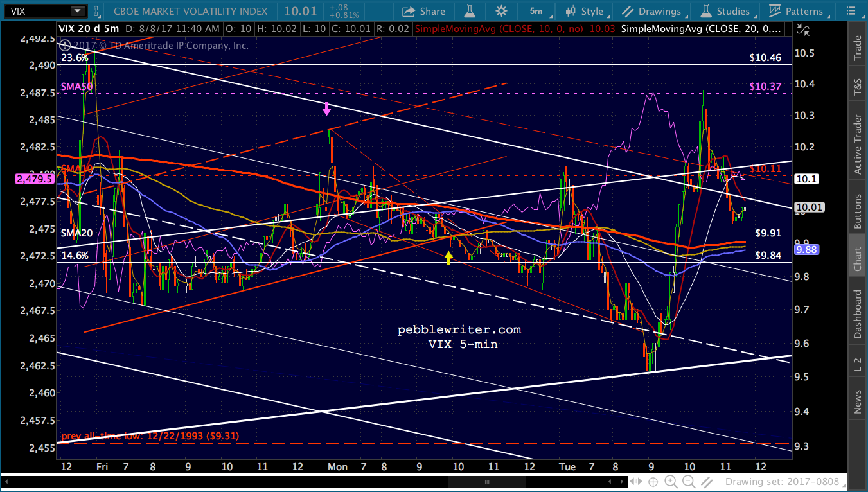Click the zoom out magnifier icon
This screenshot has height=492, width=868.
[x=688, y=481]
